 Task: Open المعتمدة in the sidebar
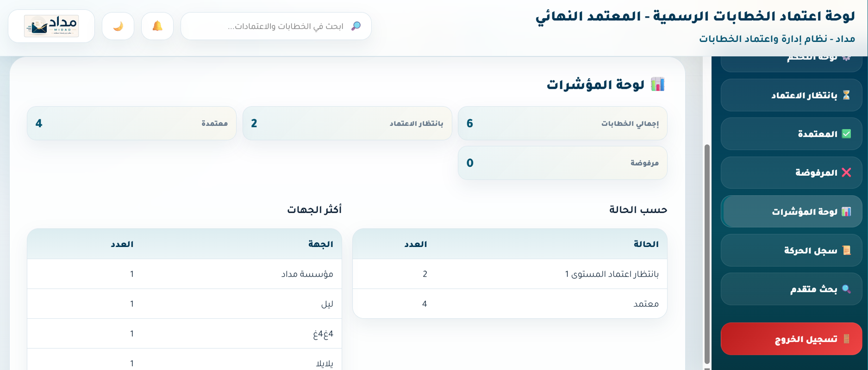point(791,134)
